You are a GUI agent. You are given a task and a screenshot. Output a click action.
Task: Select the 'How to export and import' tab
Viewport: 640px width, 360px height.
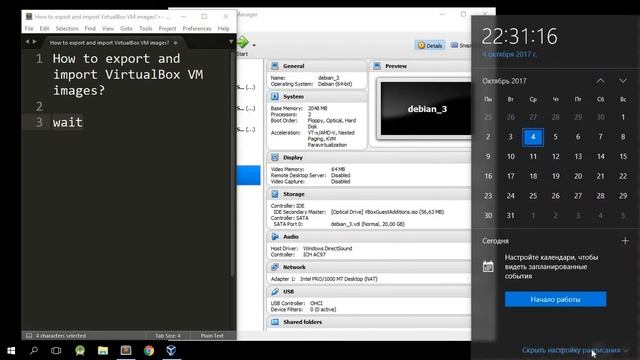click(x=109, y=42)
